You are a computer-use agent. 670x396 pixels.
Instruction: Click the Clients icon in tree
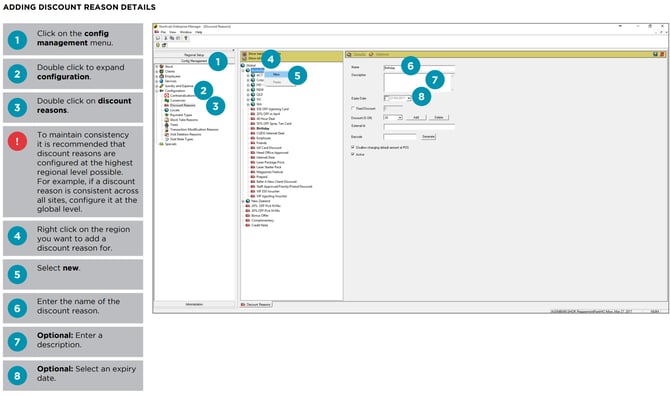[x=162, y=71]
